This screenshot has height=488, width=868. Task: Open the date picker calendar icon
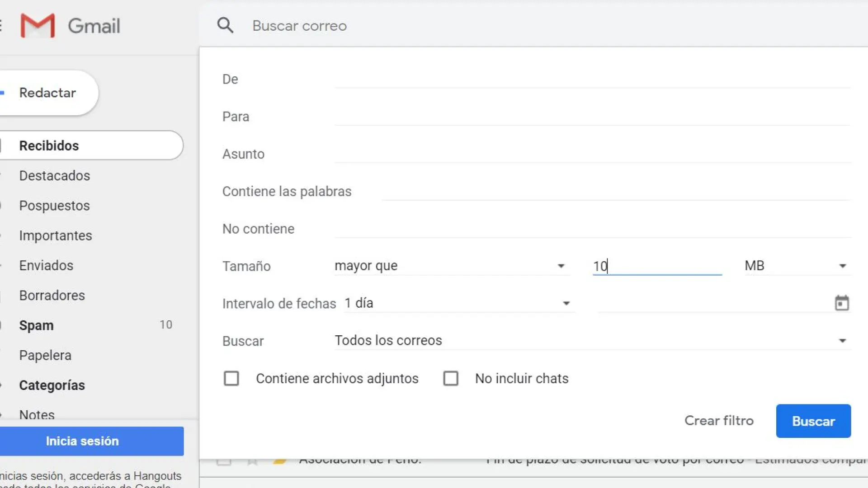(841, 303)
